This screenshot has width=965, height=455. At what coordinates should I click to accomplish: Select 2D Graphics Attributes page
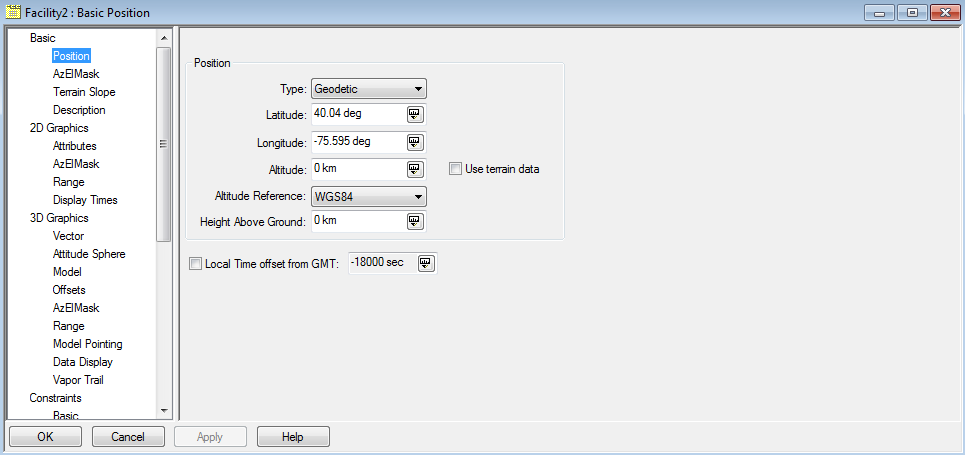[74, 146]
